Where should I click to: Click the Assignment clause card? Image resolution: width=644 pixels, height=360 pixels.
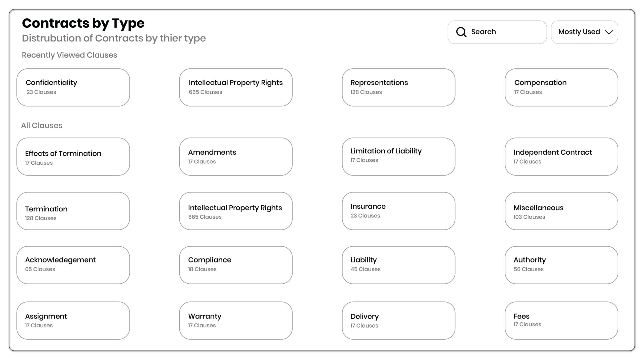click(73, 321)
